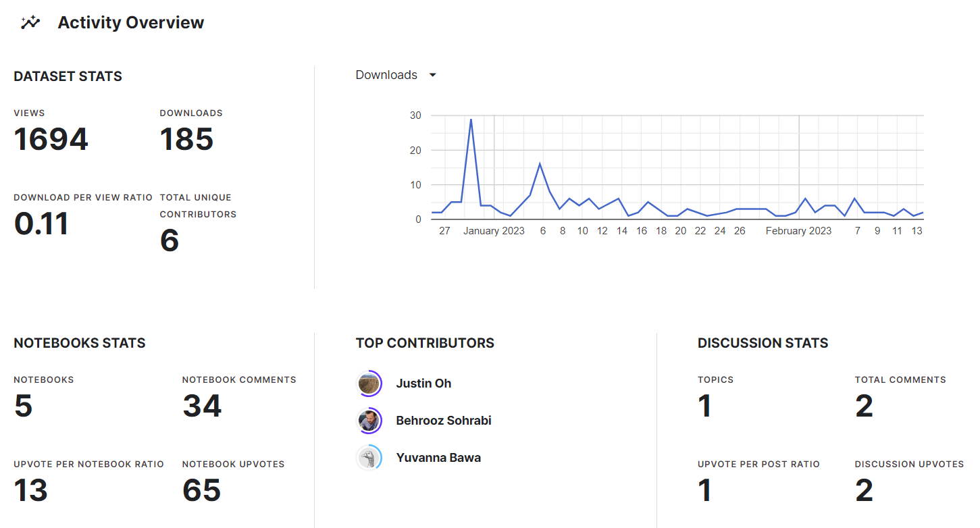Click the January 2023 axis label
Viewport: 980px width, 528px height.
(494, 231)
